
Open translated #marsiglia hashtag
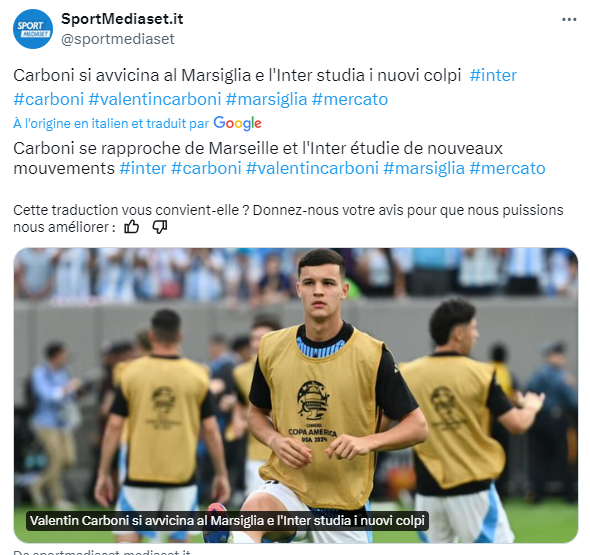click(x=424, y=168)
